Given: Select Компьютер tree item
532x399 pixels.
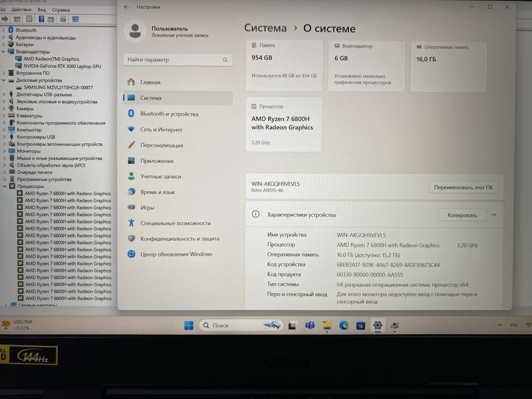Looking at the screenshot, I should pos(29,130).
